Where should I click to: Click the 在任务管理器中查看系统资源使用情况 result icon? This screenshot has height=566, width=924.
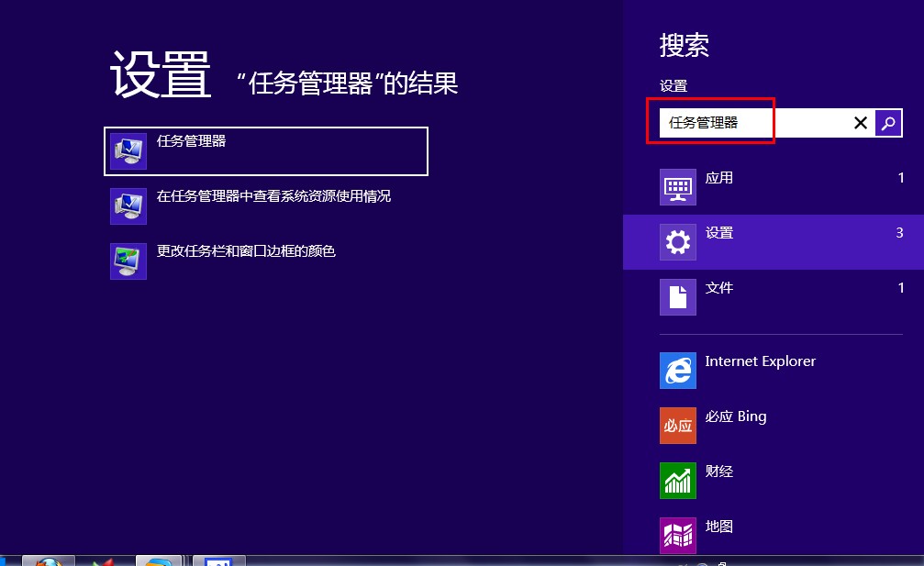(x=128, y=206)
